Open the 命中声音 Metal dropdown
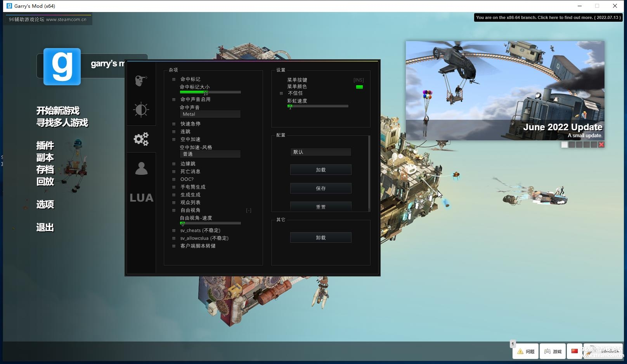The height and width of the screenshot is (364, 627). point(210,114)
